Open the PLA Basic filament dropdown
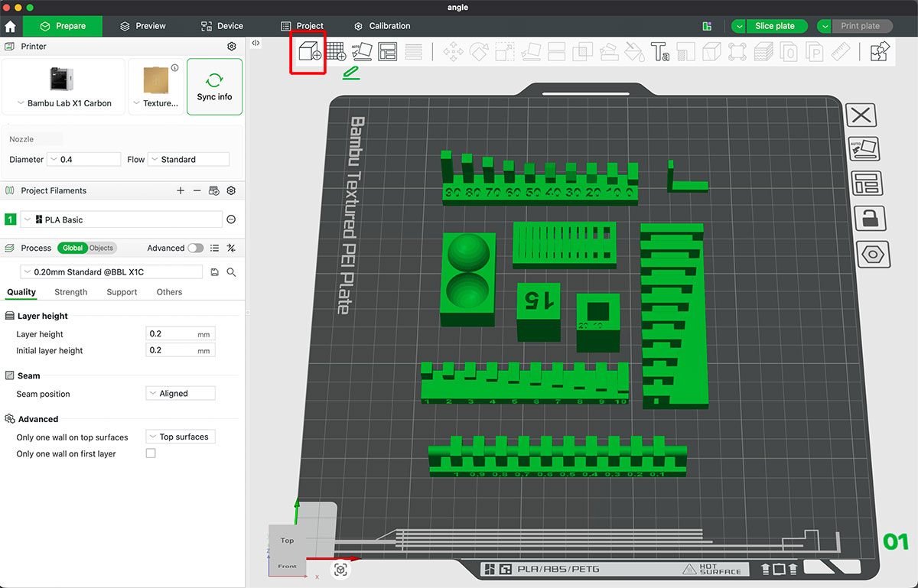The width and height of the screenshot is (918, 588). [121, 219]
